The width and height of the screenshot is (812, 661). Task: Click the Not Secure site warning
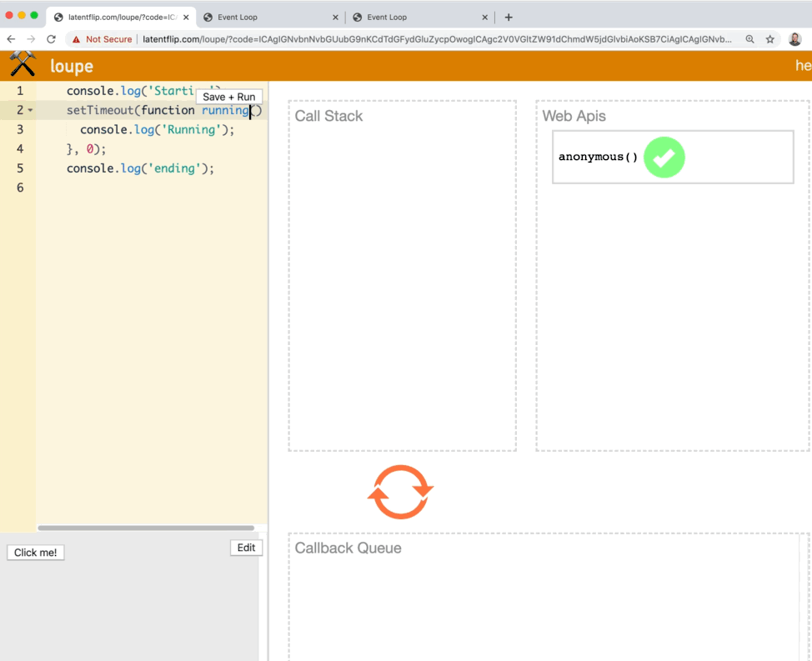click(102, 39)
